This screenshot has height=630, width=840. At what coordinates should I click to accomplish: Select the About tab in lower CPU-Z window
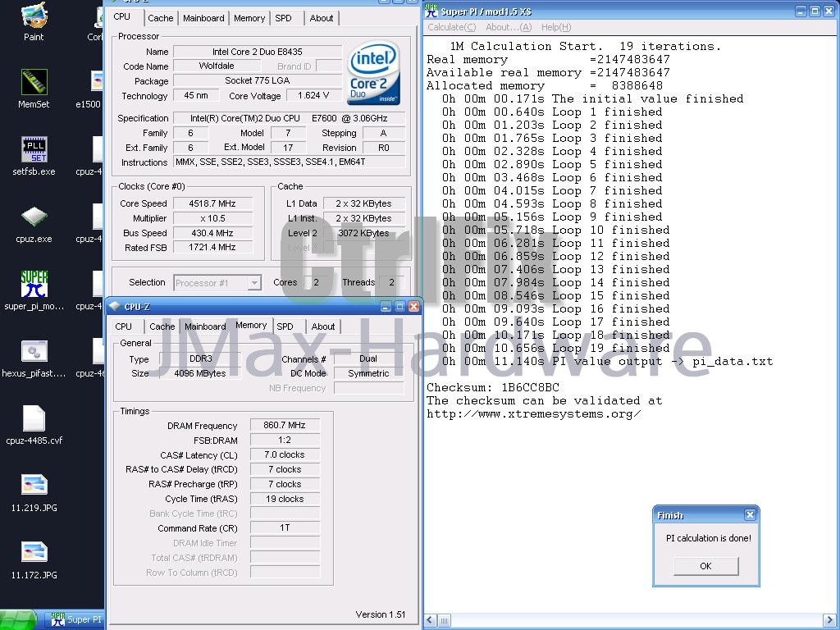pos(323,326)
